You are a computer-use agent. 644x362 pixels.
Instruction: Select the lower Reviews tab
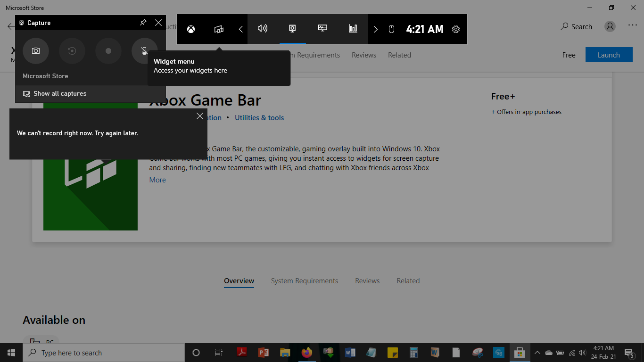coord(367,281)
